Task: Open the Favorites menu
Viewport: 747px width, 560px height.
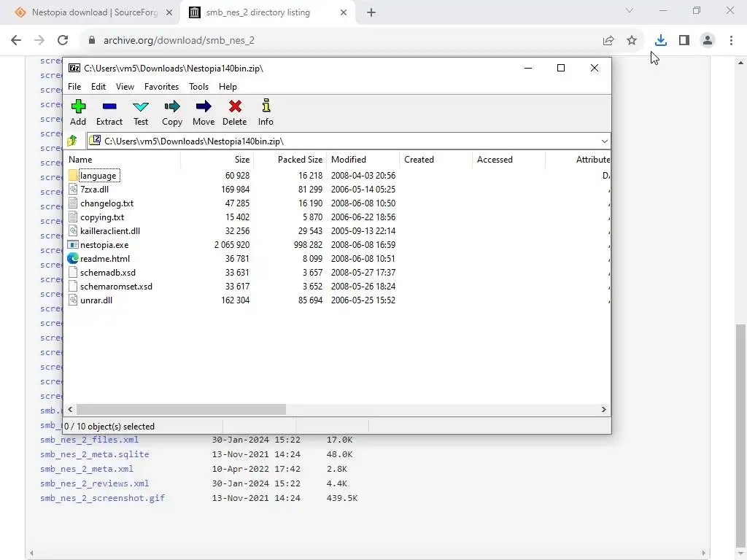Action: pos(161,87)
